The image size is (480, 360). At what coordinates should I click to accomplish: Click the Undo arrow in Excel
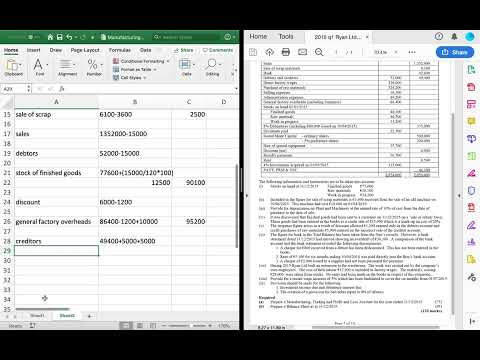(x=69, y=37)
